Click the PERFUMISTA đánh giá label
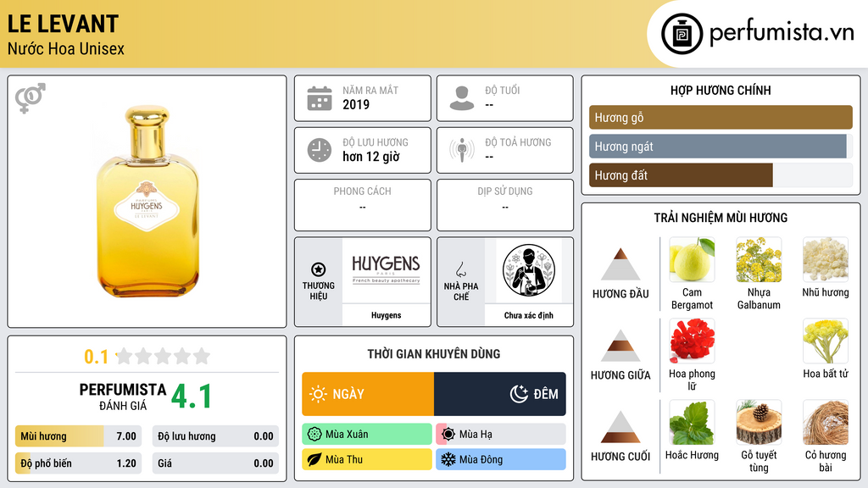This screenshot has height=488, width=868. point(123,396)
